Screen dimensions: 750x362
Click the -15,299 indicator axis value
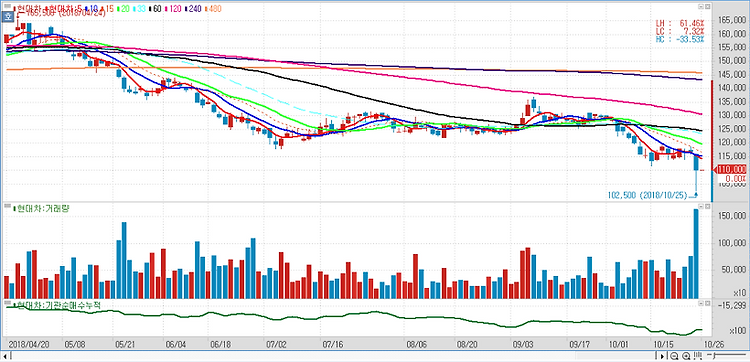732,305
